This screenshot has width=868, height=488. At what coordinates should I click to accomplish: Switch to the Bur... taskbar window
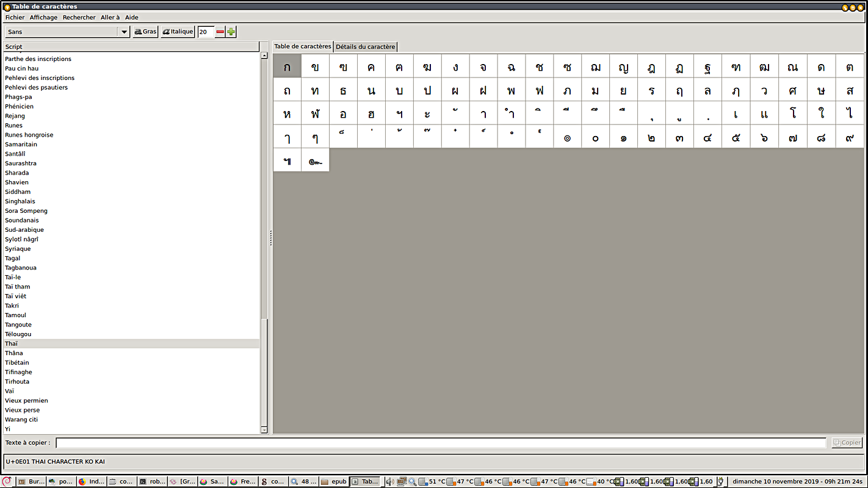point(31,481)
